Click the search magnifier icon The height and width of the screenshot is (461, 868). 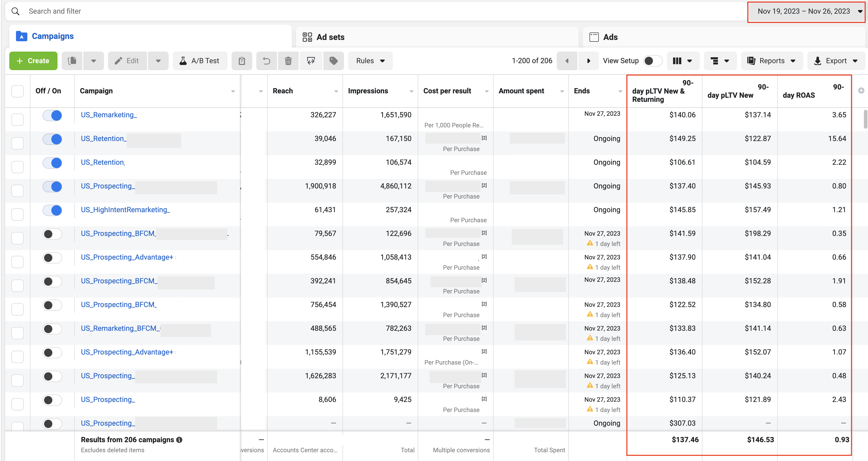click(15, 11)
